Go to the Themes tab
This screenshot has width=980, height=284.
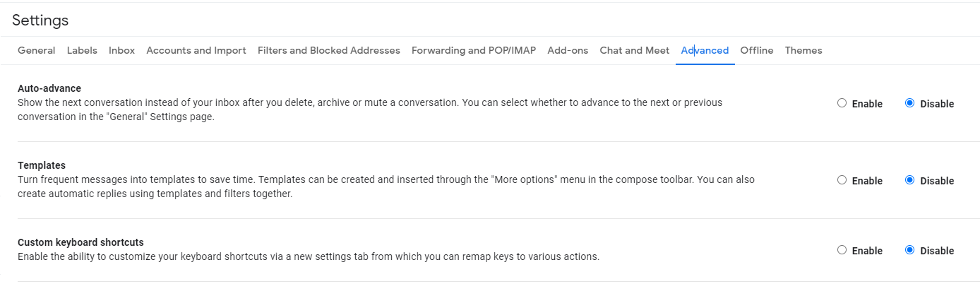pos(803,50)
